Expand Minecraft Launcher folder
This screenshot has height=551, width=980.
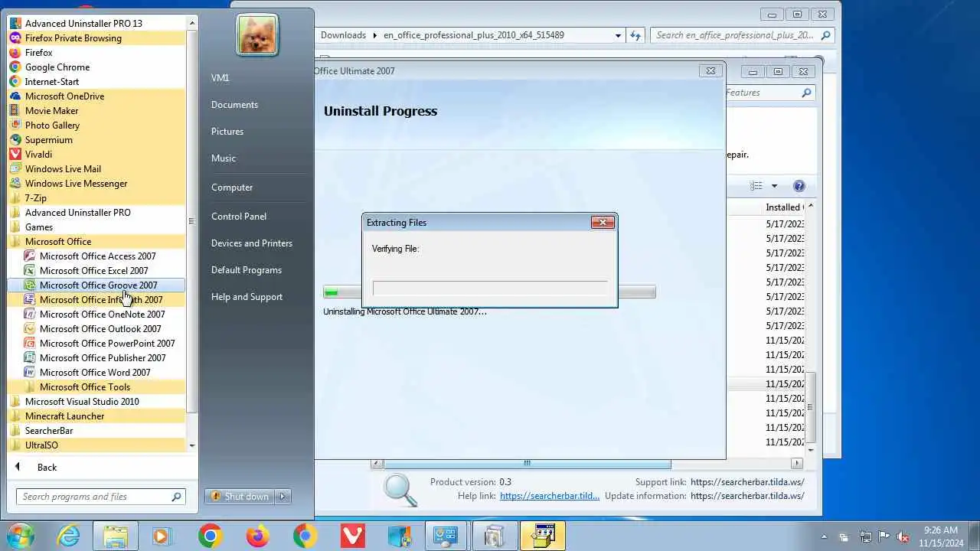click(x=96, y=416)
